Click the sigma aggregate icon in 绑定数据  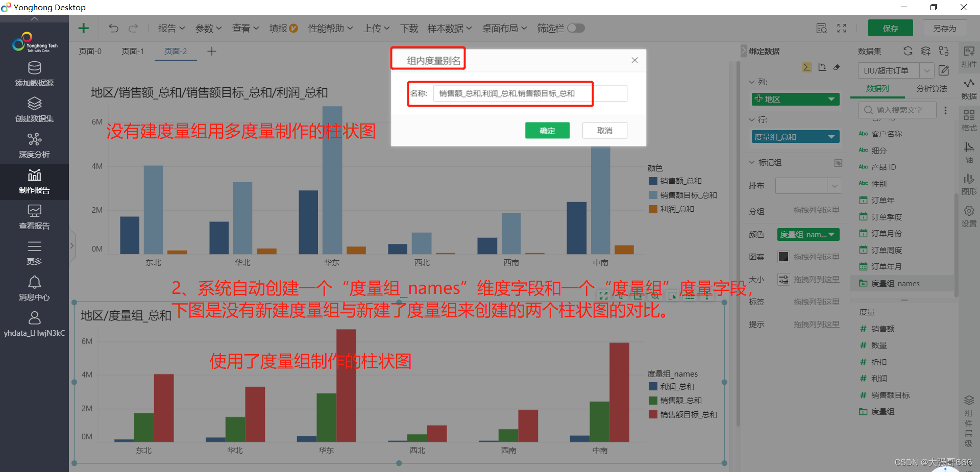point(807,67)
